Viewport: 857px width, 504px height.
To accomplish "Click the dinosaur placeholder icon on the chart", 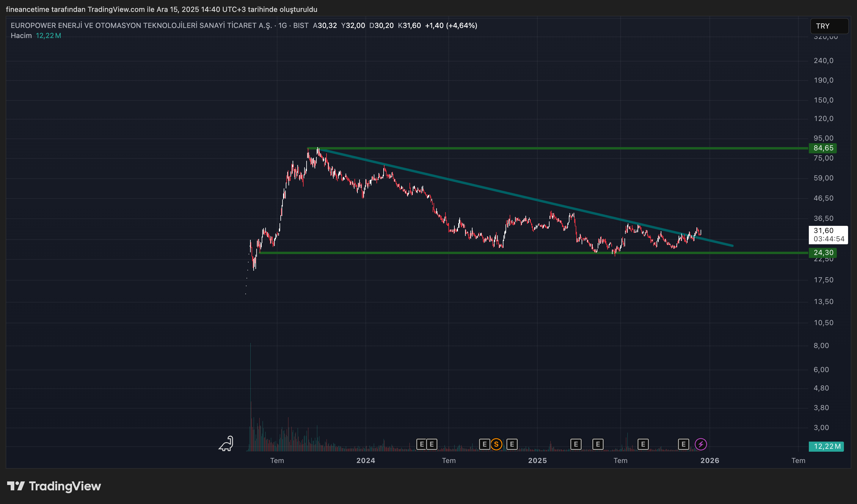I will (x=225, y=443).
